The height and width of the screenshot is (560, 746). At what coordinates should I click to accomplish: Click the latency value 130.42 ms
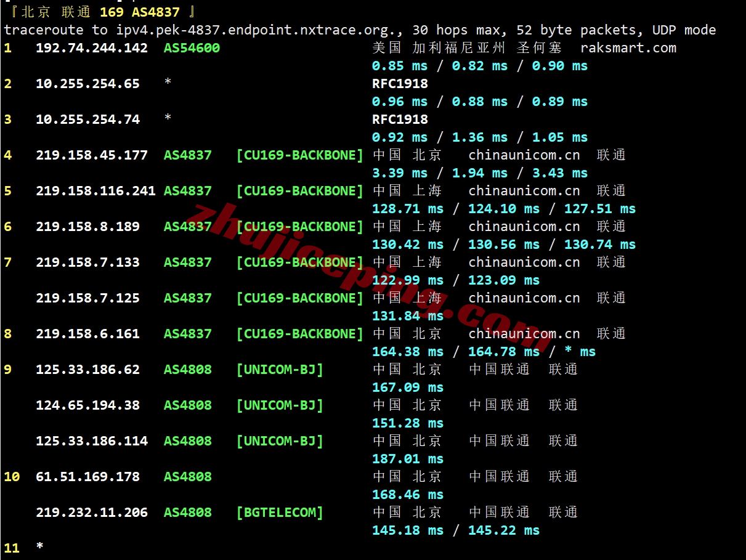tap(408, 245)
